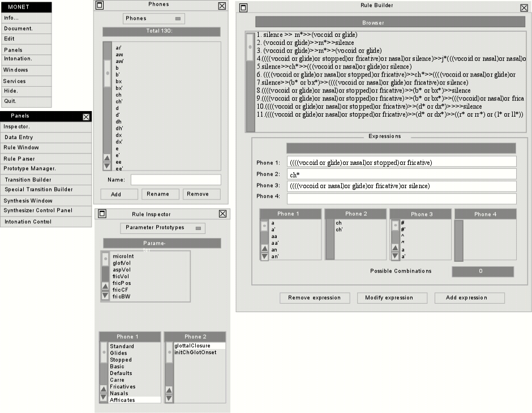
Task: Miniaturize the Rule Builder window
Action: tap(243, 7)
